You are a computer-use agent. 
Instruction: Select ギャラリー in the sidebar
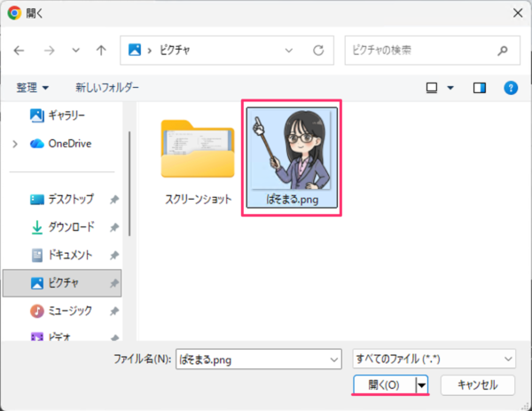click(66, 115)
